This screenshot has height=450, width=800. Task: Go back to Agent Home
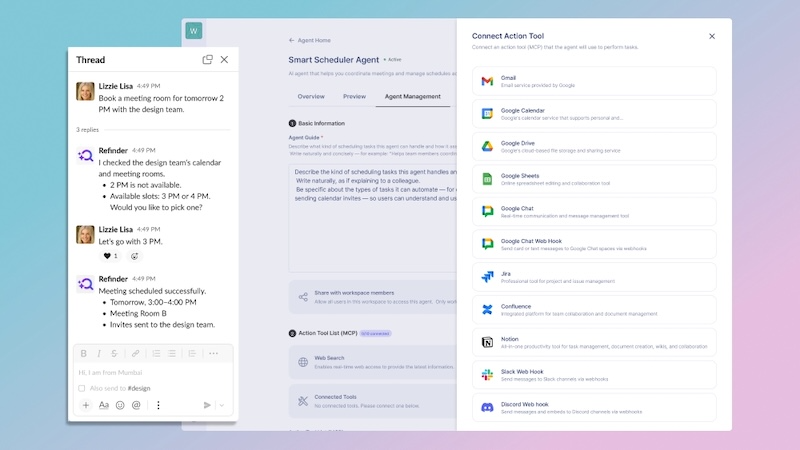309,41
